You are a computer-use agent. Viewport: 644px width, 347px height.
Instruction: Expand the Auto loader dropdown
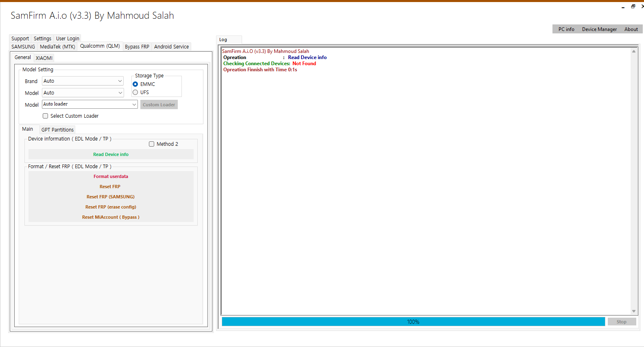(x=90, y=104)
